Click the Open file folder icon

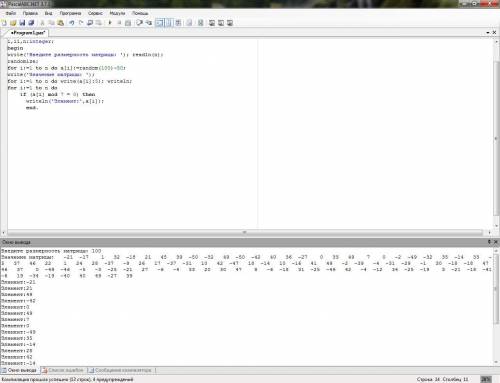pos(13,23)
